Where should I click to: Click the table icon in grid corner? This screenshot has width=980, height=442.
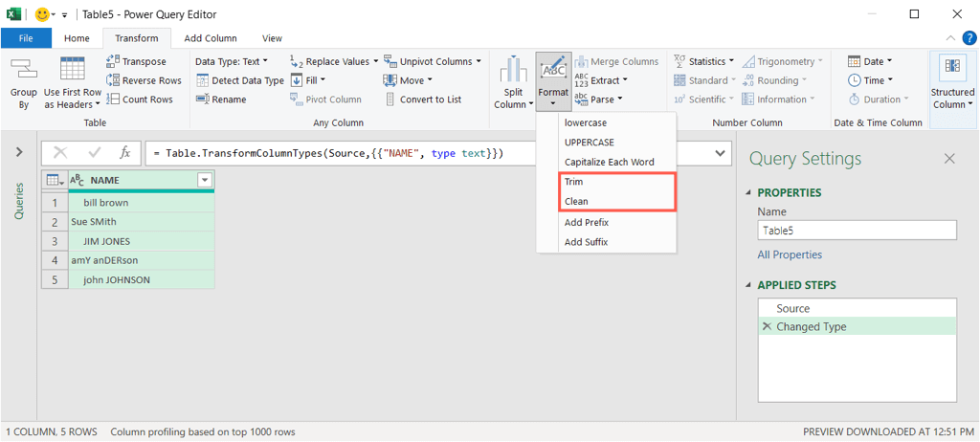pos(56,180)
